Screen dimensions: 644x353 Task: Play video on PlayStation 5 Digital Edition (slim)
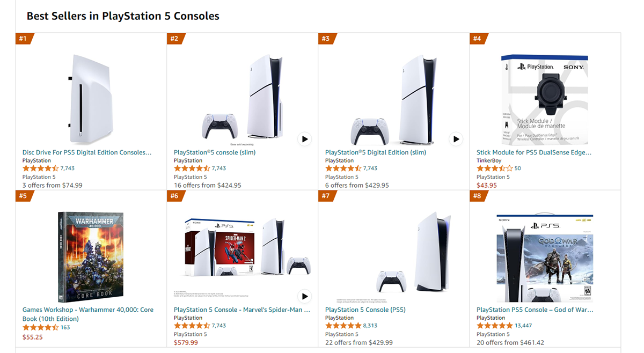(456, 139)
